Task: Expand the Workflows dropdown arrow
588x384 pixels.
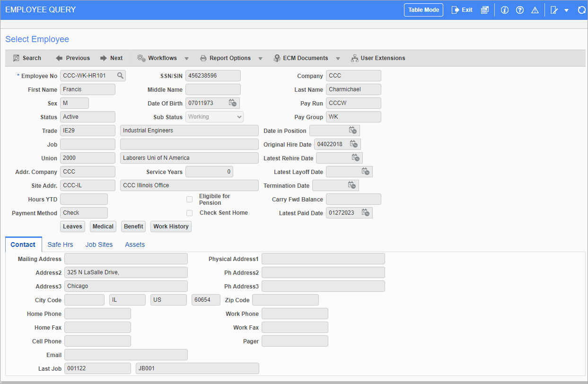Action: [x=186, y=58]
